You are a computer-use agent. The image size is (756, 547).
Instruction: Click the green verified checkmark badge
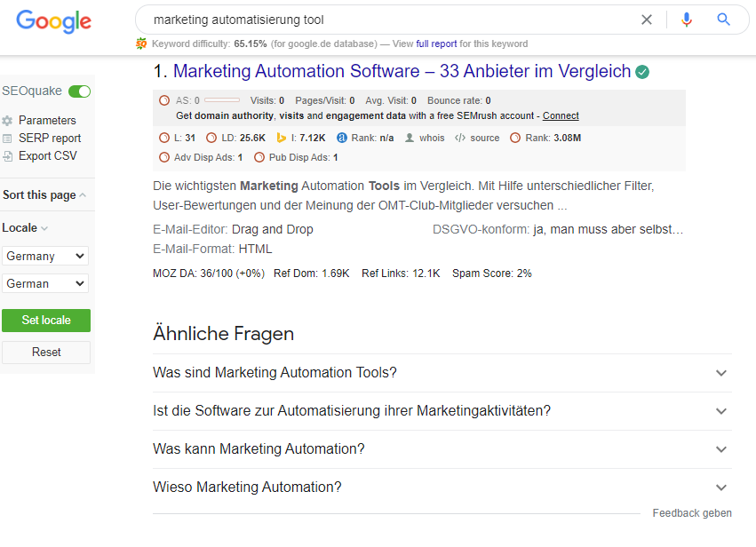642,72
